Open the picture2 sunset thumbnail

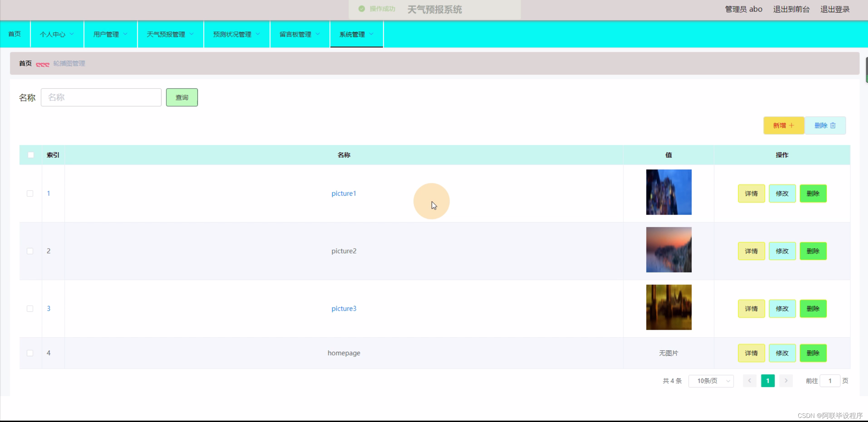tap(668, 250)
